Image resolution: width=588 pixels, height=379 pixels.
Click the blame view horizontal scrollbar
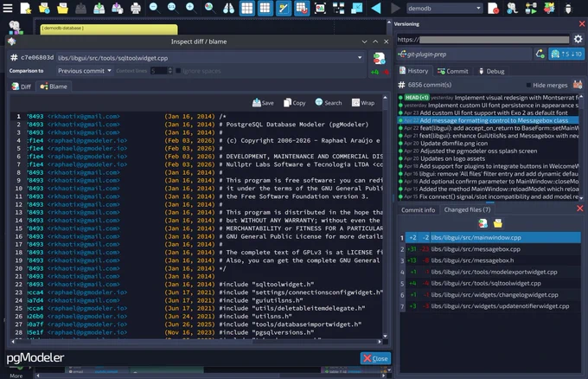tap(195, 342)
